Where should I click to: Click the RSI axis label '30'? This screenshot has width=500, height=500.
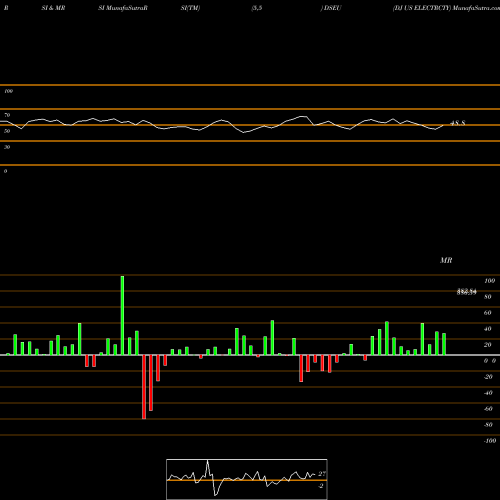point(7,147)
